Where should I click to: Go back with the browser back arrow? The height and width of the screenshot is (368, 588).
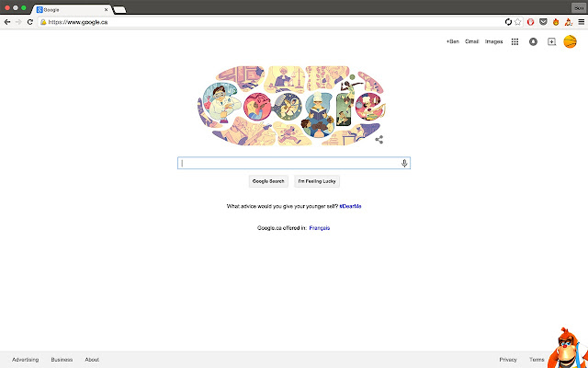click(7, 22)
